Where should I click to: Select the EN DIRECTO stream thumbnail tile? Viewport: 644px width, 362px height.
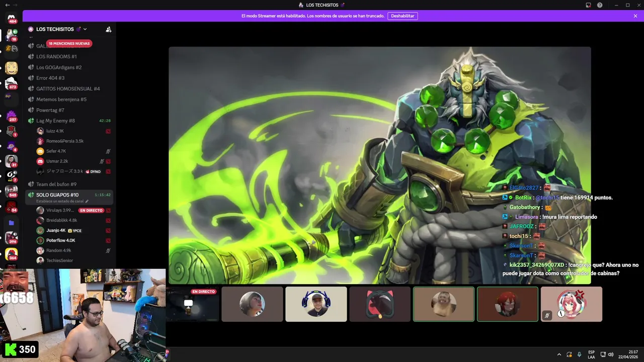pyautogui.click(x=194, y=304)
